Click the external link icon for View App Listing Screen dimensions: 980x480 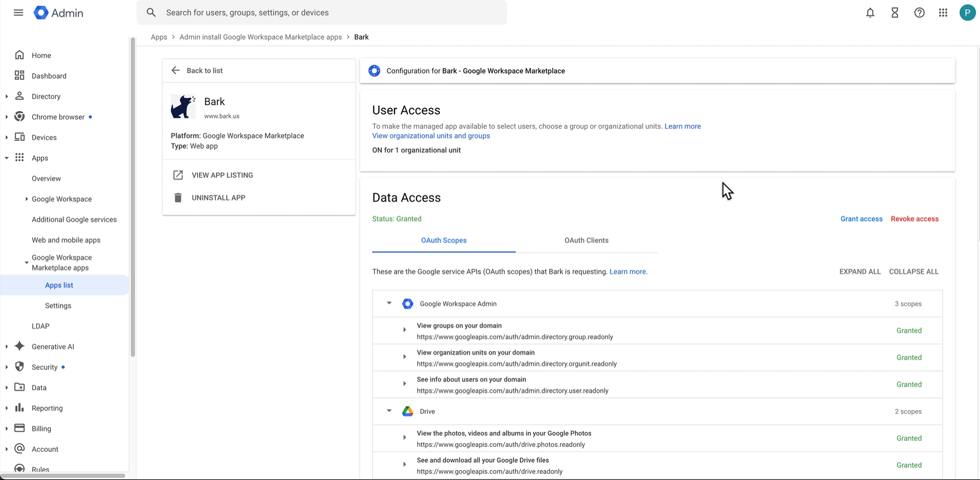pyautogui.click(x=178, y=175)
